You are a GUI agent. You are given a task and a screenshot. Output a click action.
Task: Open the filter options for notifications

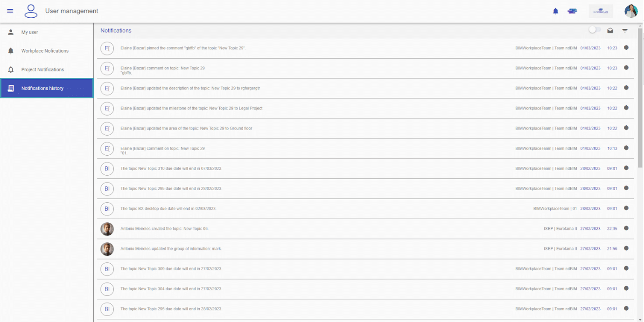625,31
